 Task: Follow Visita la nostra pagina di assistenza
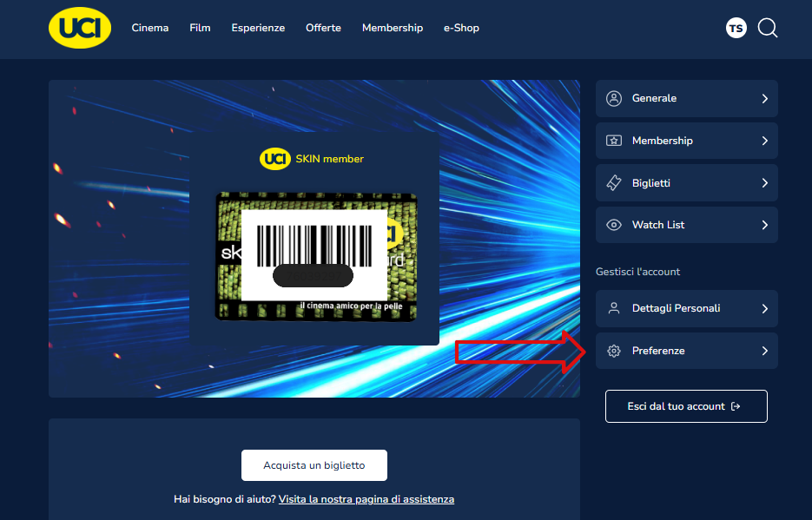[366, 499]
